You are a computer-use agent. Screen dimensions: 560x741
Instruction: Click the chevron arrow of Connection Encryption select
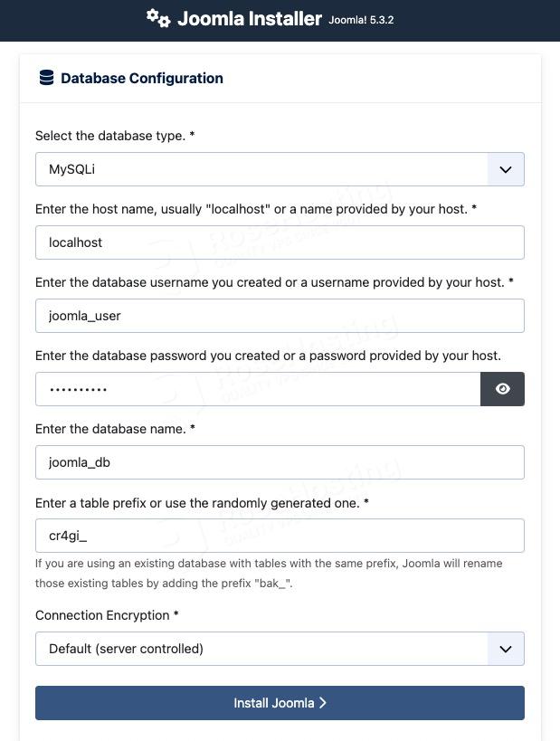[x=506, y=649]
